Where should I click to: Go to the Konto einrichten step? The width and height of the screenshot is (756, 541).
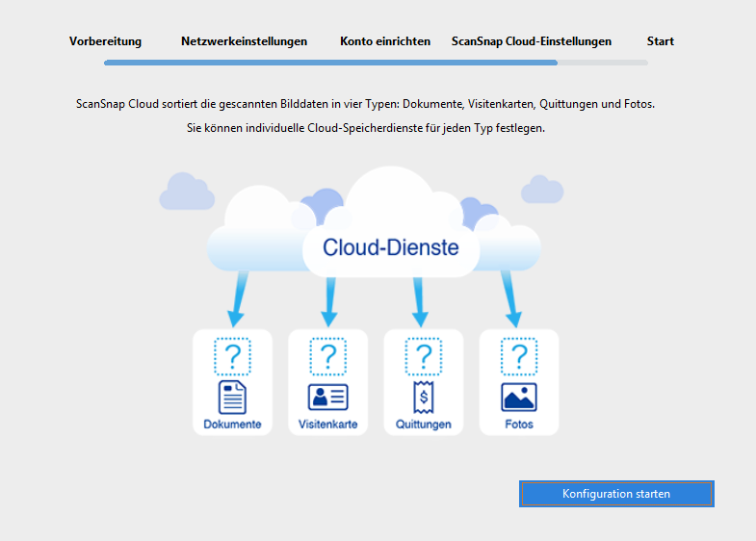pos(385,41)
